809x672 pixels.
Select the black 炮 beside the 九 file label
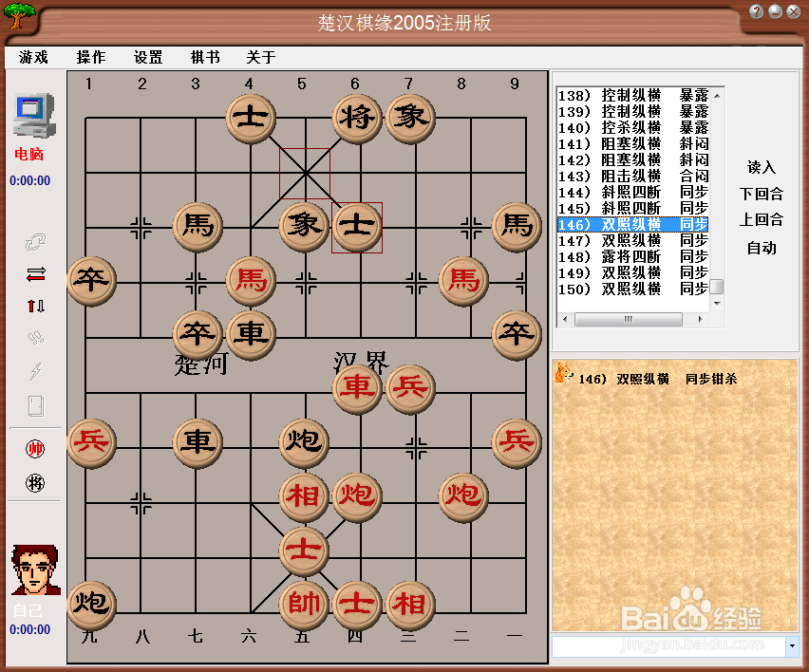coord(91,605)
